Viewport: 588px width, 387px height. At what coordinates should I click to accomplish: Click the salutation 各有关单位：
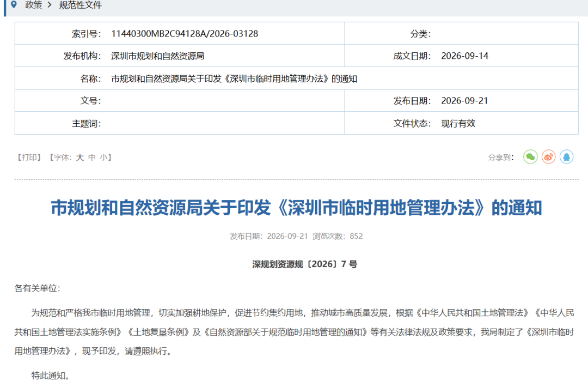pyautogui.click(x=38, y=288)
